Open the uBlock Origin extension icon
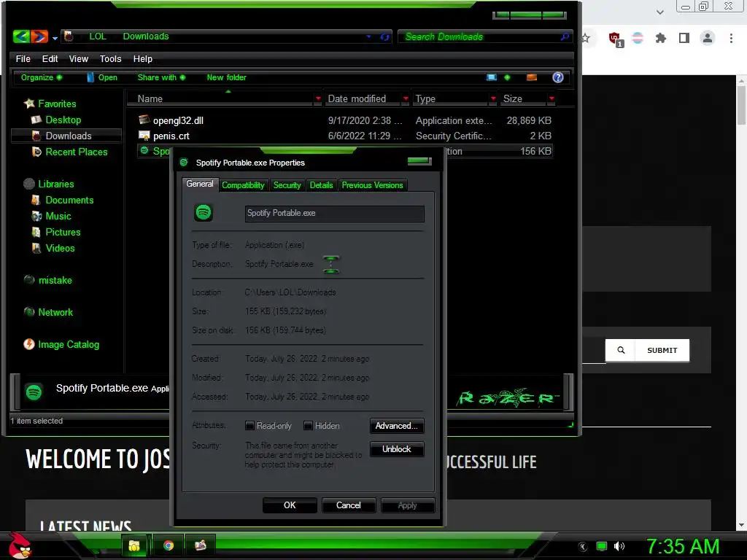The width and height of the screenshot is (747, 560). [614, 39]
